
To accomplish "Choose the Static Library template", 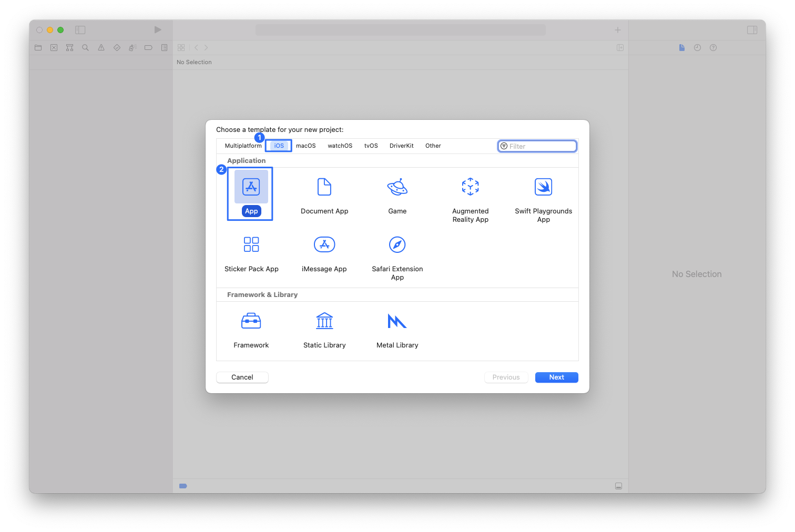I will coord(324,330).
